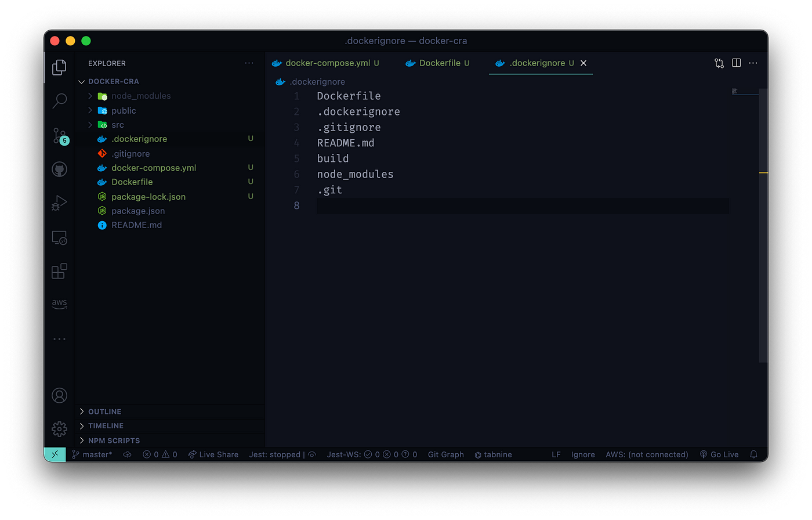Open the GitHub view in activity bar
The image size is (812, 520).
59,169
